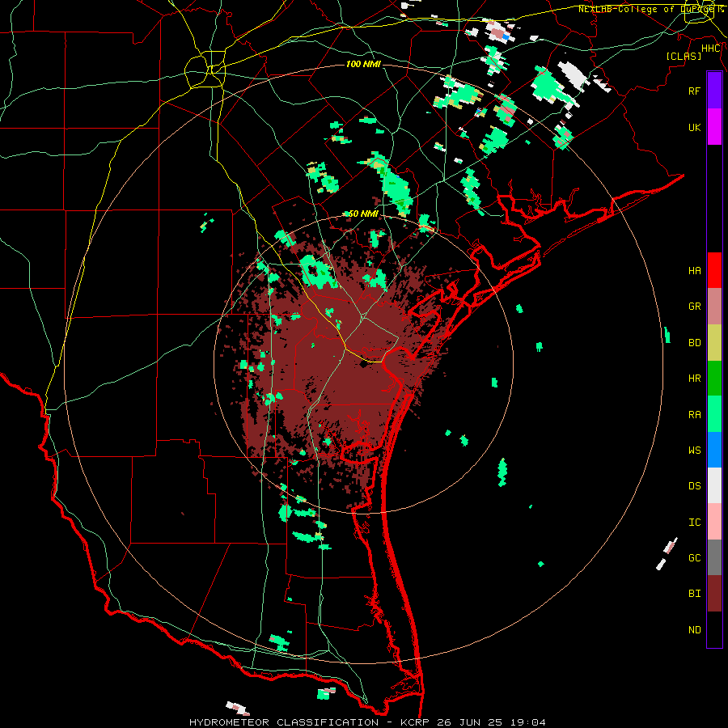
Task: Click the 'WS' legend label
Action: pos(695,450)
